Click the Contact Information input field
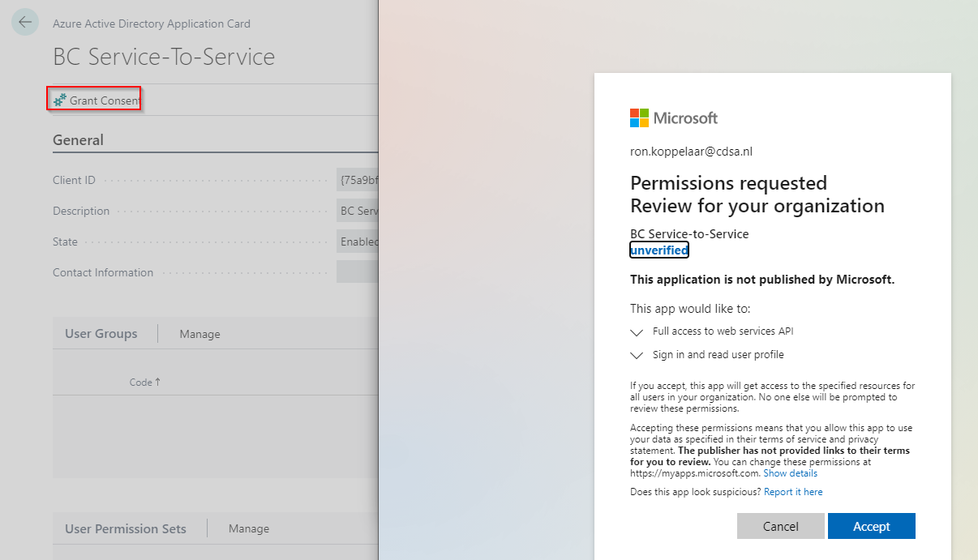The image size is (978, 560). click(x=358, y=272)
